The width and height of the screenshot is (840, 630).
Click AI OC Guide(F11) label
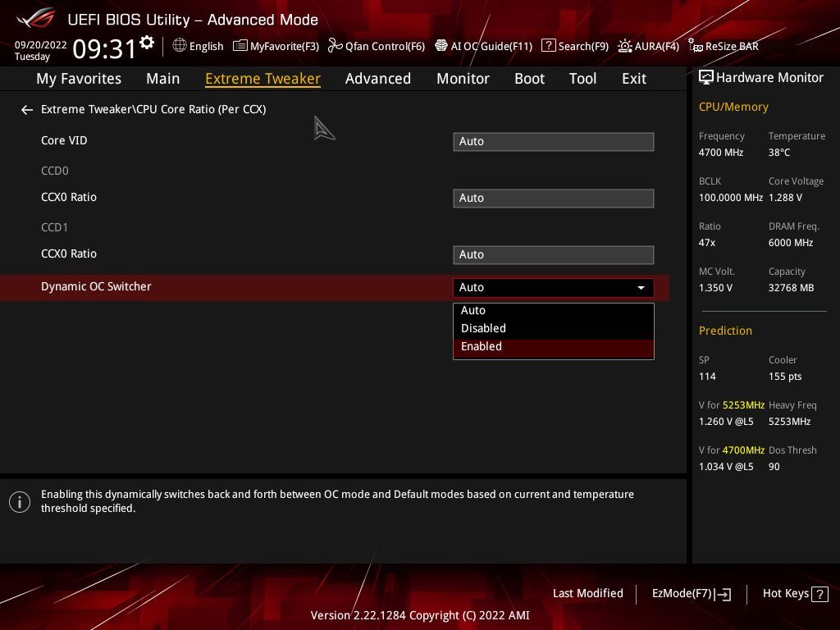tap(491, 46)
